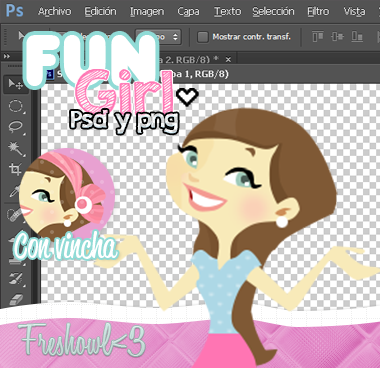The height and width of the screenshot is (368, 380).
Task: Expand the toolbox with the double-arrow
Action: tap(6, 57)
